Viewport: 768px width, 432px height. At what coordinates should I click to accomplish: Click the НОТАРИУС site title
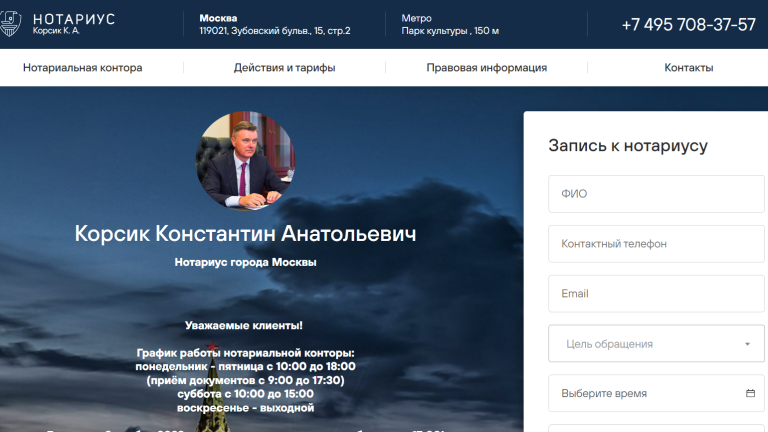74,19
